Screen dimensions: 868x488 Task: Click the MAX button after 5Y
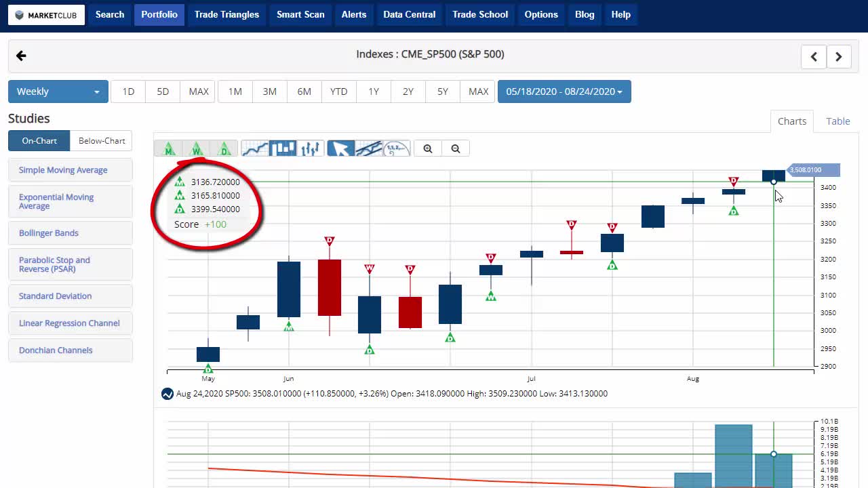[x=478, y=91]
